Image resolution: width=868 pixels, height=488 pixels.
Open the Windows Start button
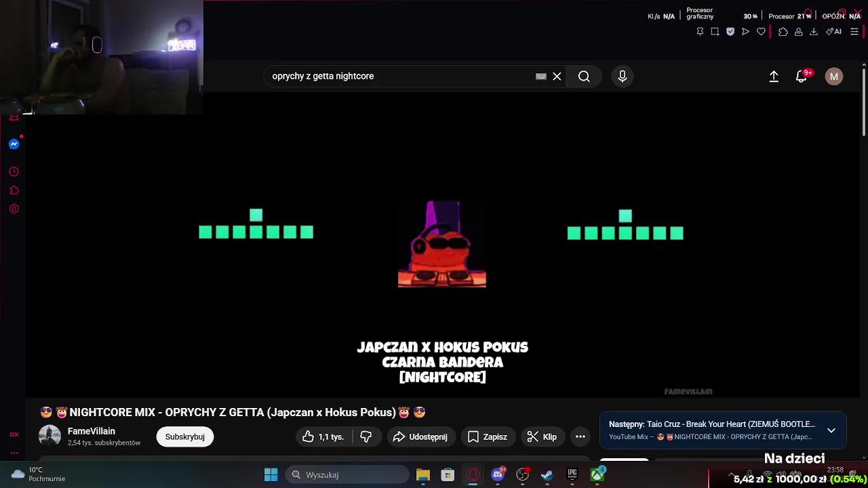[271, 475]
